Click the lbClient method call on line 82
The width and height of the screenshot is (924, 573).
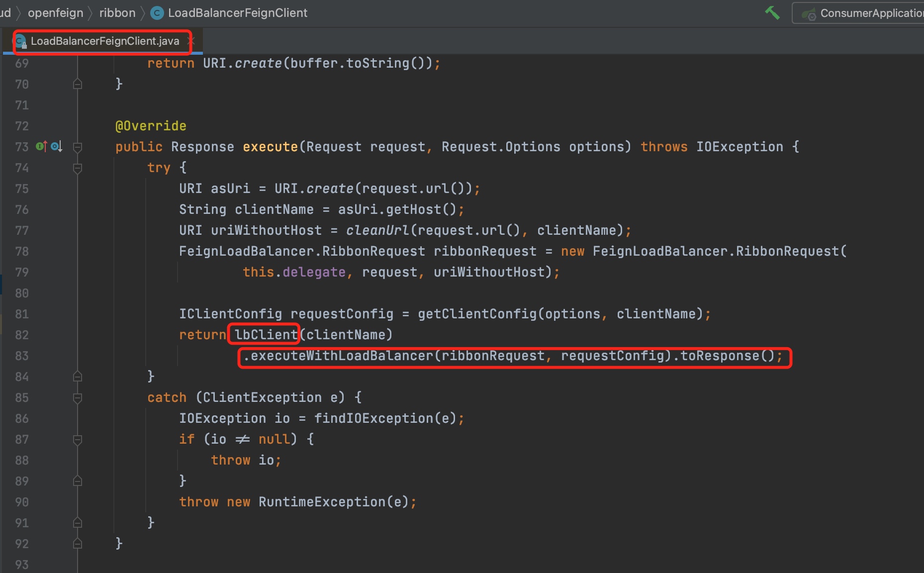tap(266, 335)
